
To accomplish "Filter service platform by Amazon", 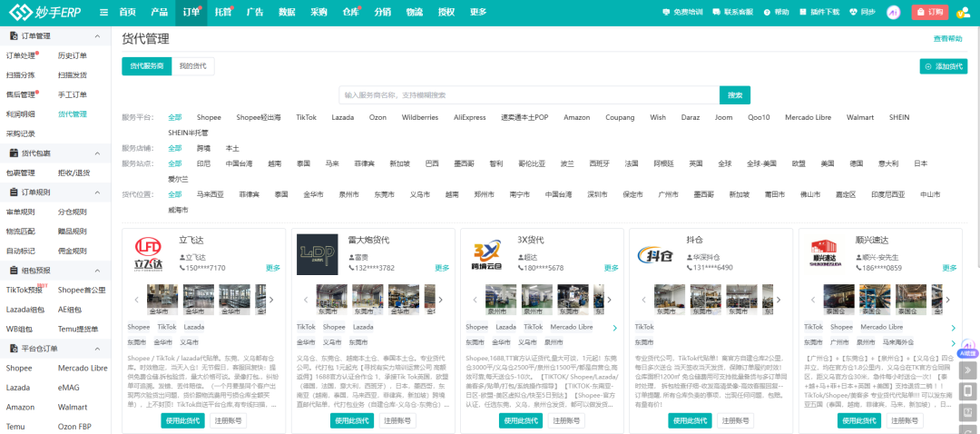I will [576, 117].
